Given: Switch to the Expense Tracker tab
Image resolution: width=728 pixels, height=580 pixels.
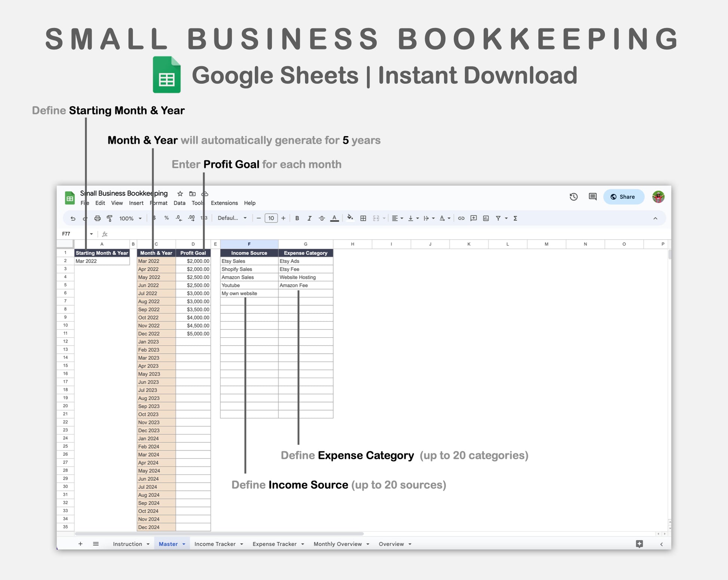Looking at the screenshot, I should click(x=274, y=544).
